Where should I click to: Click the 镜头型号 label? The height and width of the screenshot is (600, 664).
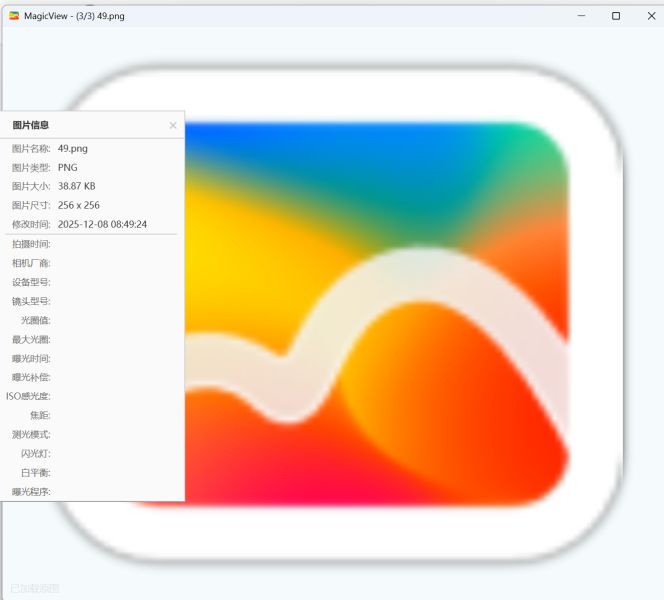click(31, 301)
